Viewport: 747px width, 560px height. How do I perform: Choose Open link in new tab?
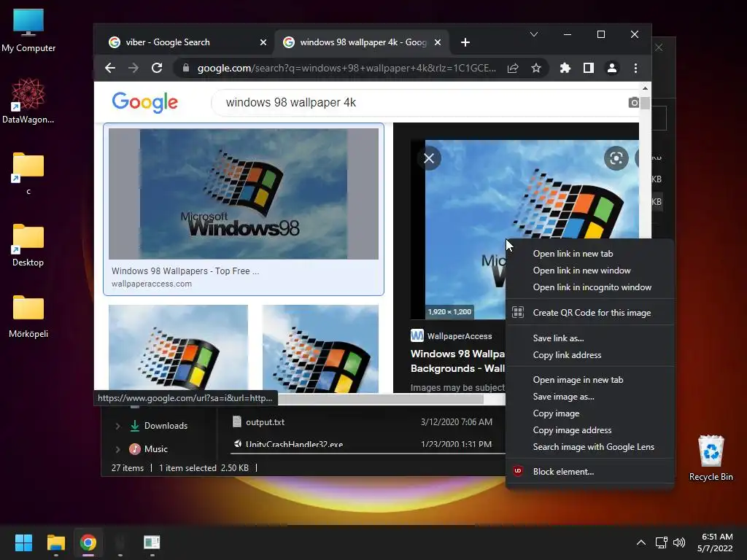tap(573, 254)
